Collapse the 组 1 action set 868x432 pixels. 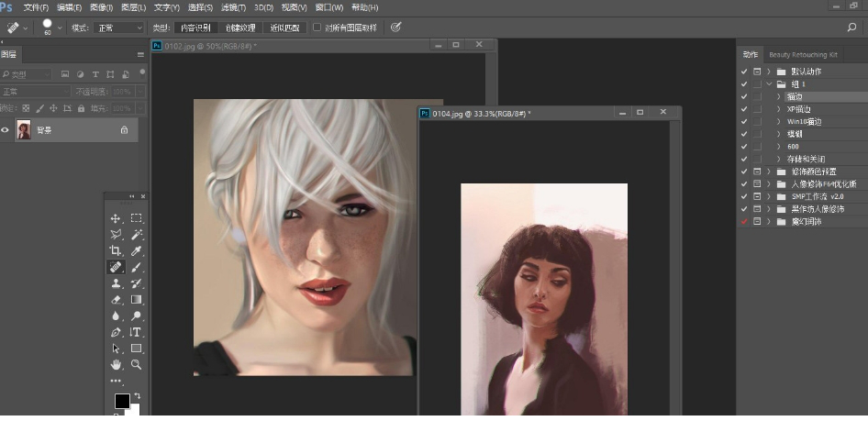[769, 84]
